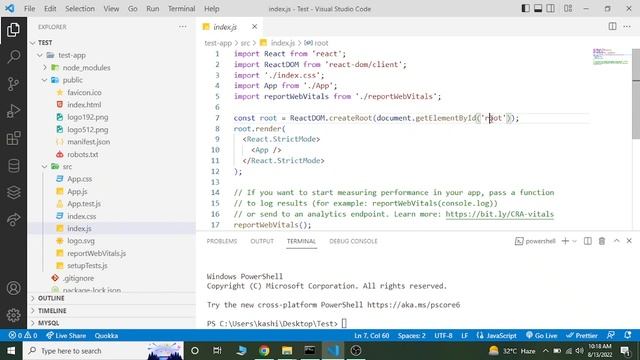Split the terminal pane
Screen dimensions: 640x360
588,241
